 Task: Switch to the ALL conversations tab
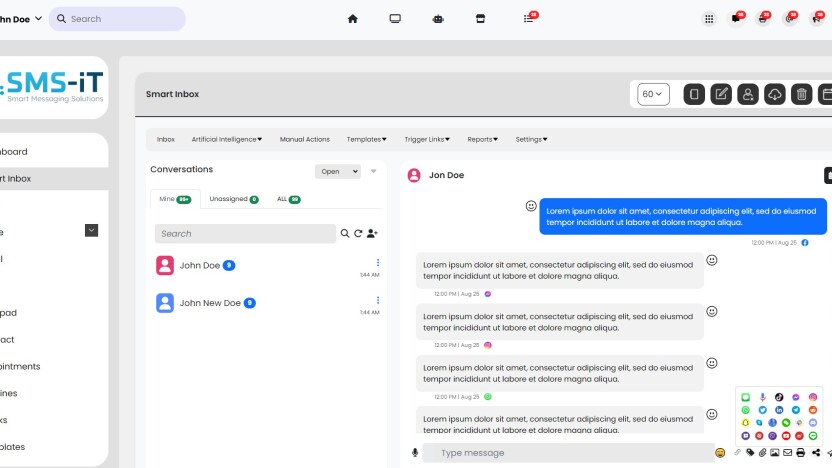pyautogui.click(x=289, y=199)
